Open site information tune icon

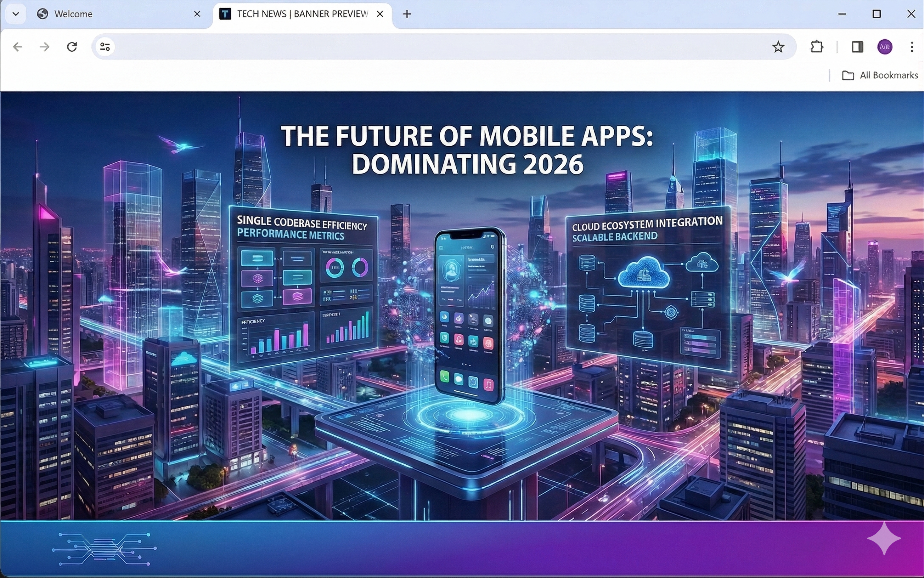[x=105, y=47]
